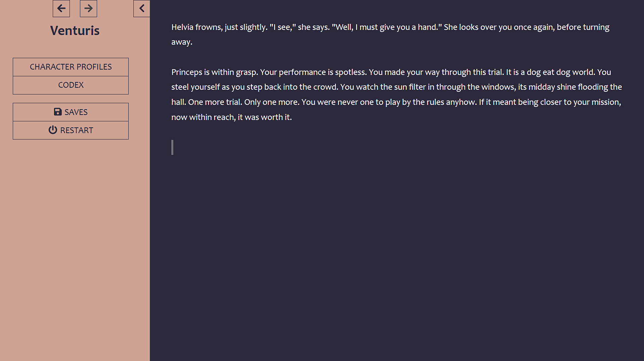Click the vertical cursor bar below the passage
Viewport: 644px width, 361px height.
[x=172, y=147]
